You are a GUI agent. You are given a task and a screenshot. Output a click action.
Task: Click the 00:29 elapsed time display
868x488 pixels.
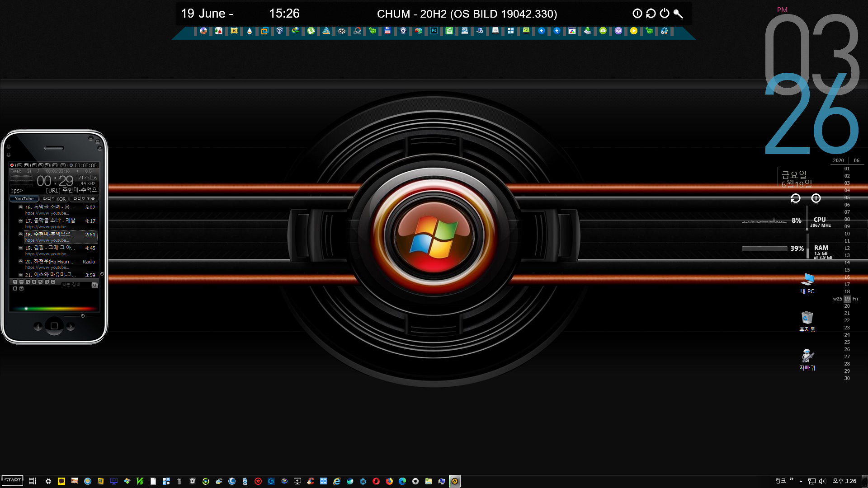55,181
